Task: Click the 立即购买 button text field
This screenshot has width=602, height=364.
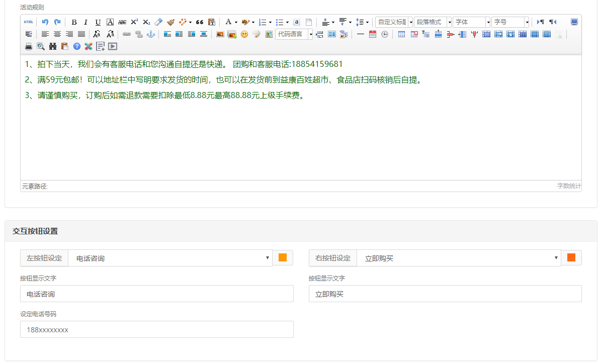Action: point(445,294)
